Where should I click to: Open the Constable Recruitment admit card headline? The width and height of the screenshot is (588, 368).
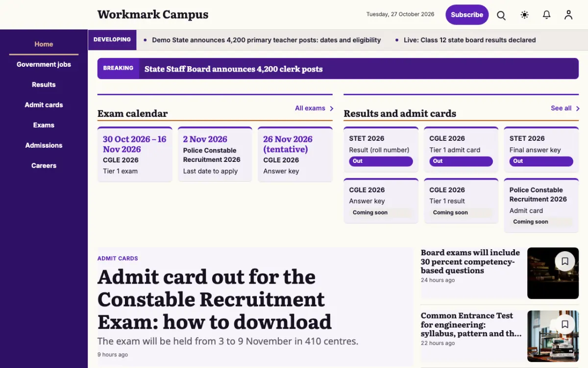pos(215,300)
